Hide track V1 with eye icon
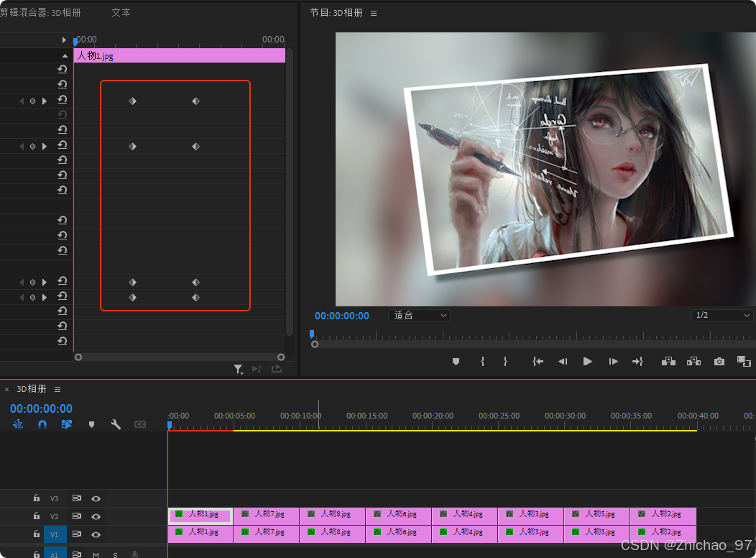 click(96, 534)
